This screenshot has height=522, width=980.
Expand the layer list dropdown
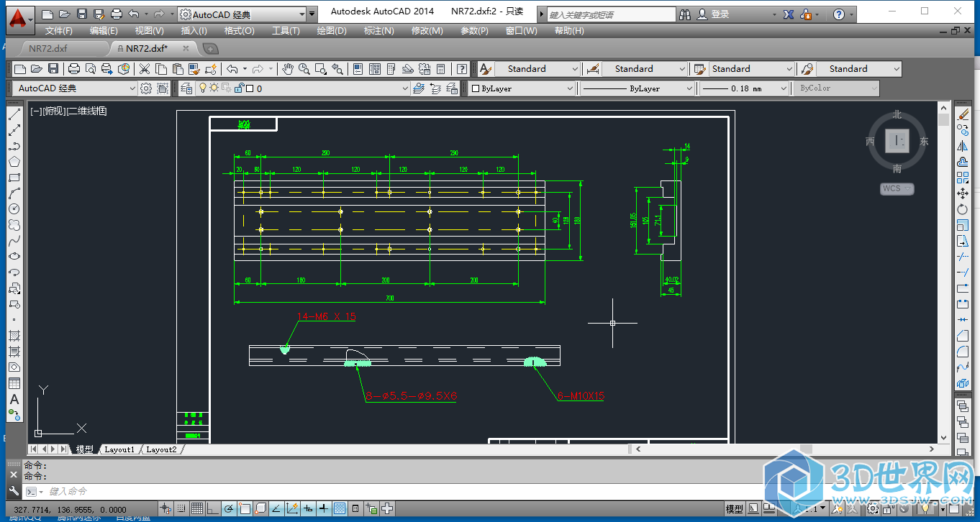point(405,88)
